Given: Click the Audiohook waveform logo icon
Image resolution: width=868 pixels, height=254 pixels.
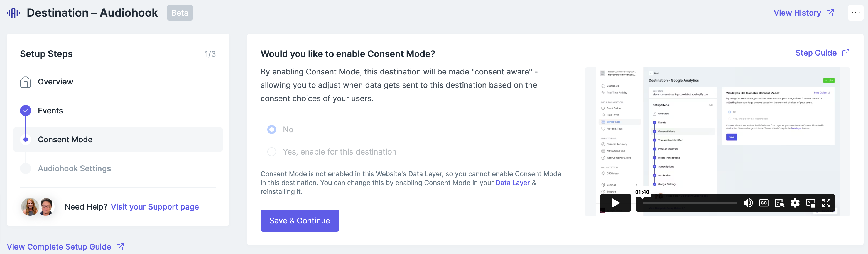Looking at the screenshot, I should point(13,13).
